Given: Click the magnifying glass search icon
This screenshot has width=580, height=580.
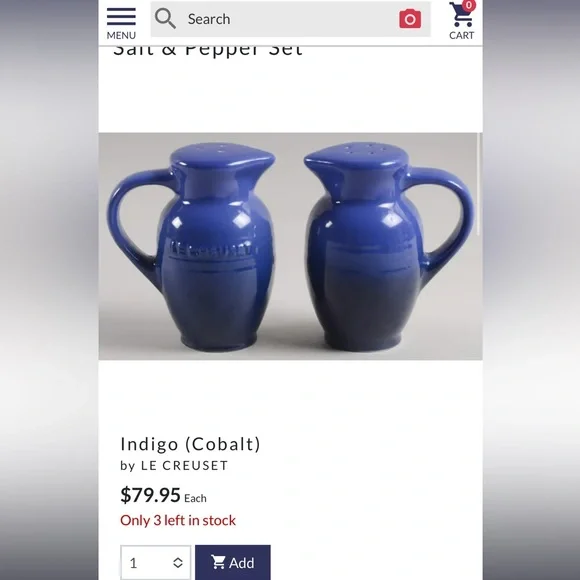Looking at the screenshot, I should [165, 19].
